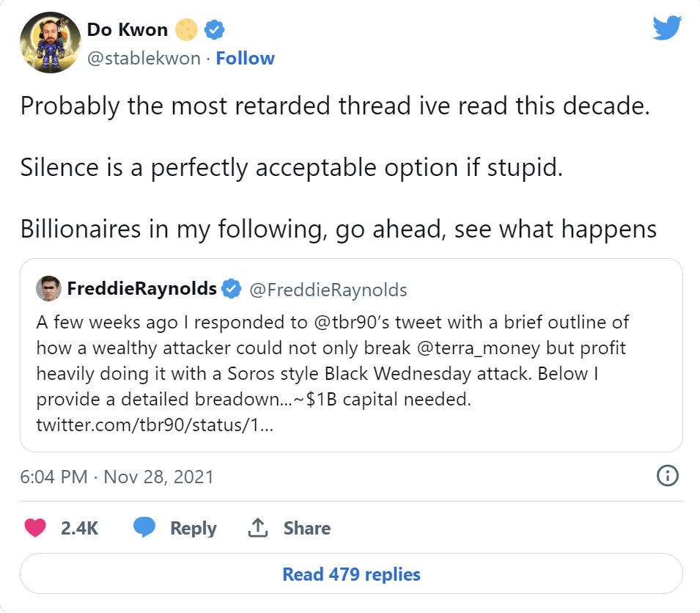Follow the @stablekwon account
700x613 pixels.
click(x=246, y=59)
